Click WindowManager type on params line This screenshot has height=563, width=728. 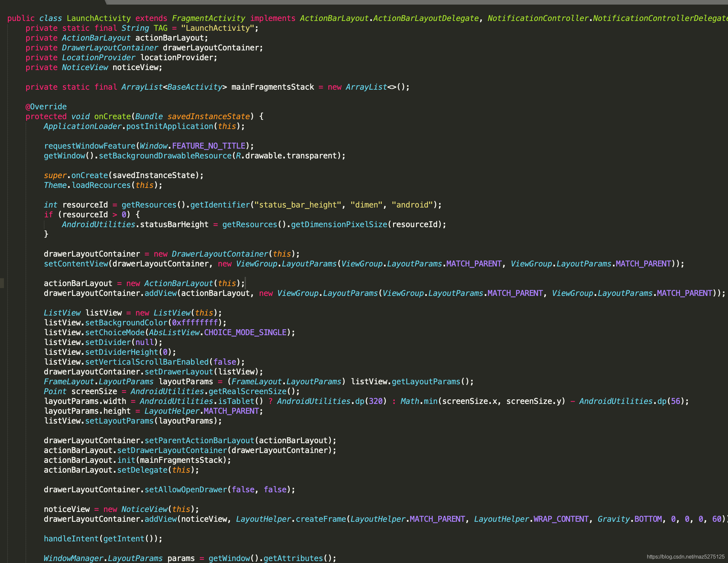[74, 558]
